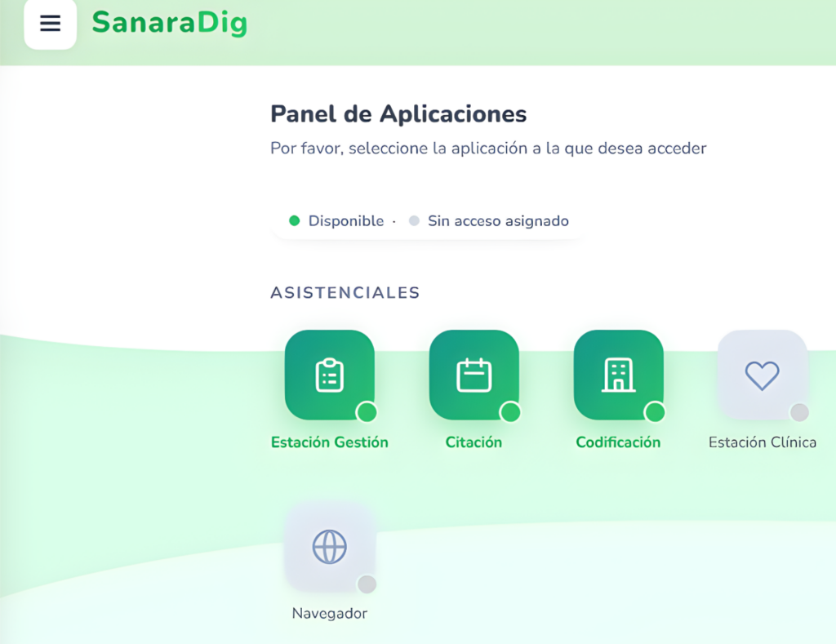The height and width of the screenshot is (644, 836).
Task: Open the Codificación building app icon
Action: (x=619, y=375)
